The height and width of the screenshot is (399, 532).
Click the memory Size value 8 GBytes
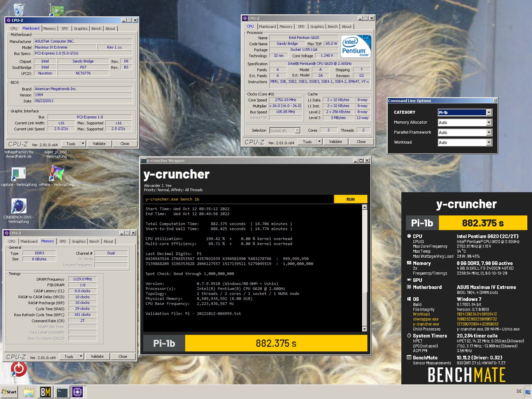[x=39, y=259]
